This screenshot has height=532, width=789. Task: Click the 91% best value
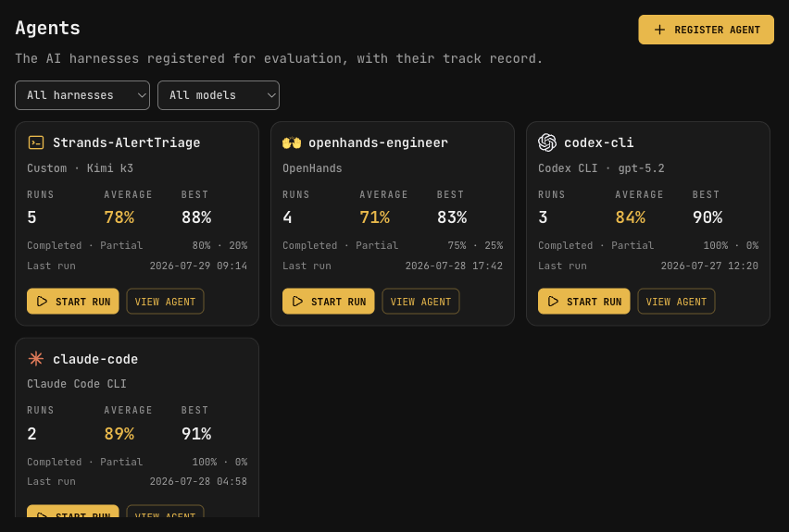(196, 433)
